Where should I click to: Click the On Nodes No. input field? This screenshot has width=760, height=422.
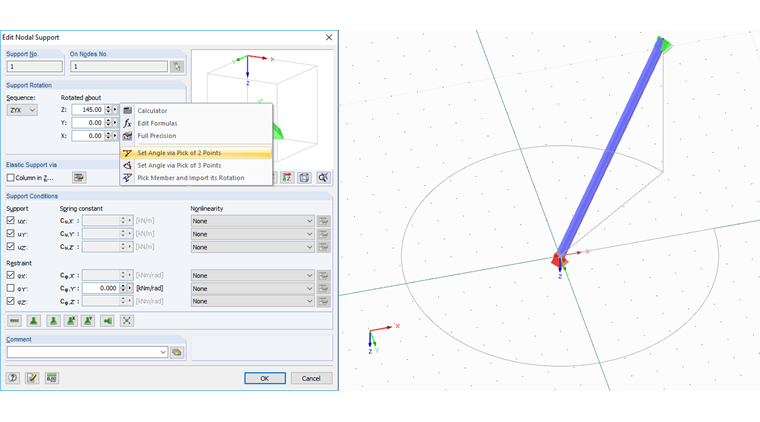coord(119,66)
